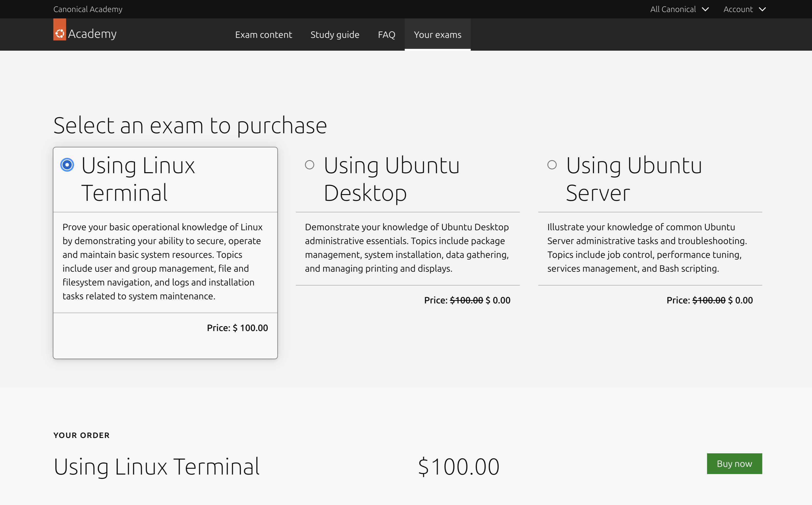Go to the Study guide tab
This screenshot has height=505, width=812.
pos(335,34)
